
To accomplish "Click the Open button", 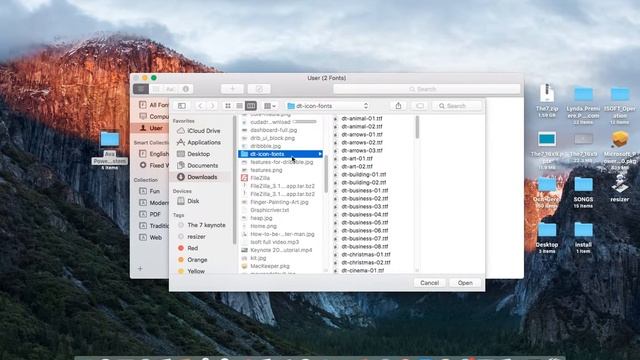I will (x=465, y=282).
